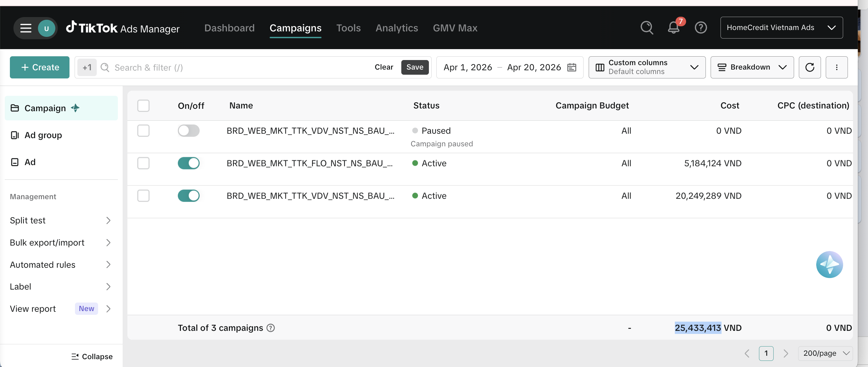Open notifications bell with 7 badge
The image size is (868, 367).
(x=674, y=27)
